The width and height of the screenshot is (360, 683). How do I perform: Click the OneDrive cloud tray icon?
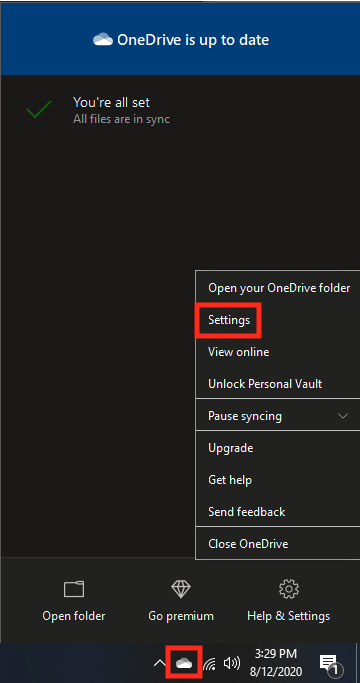[x=184, y=663]
